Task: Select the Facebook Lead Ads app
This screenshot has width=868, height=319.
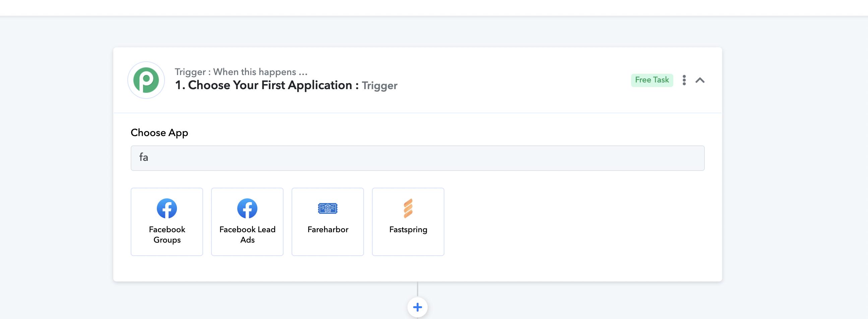Action: (x=247, y=221)
